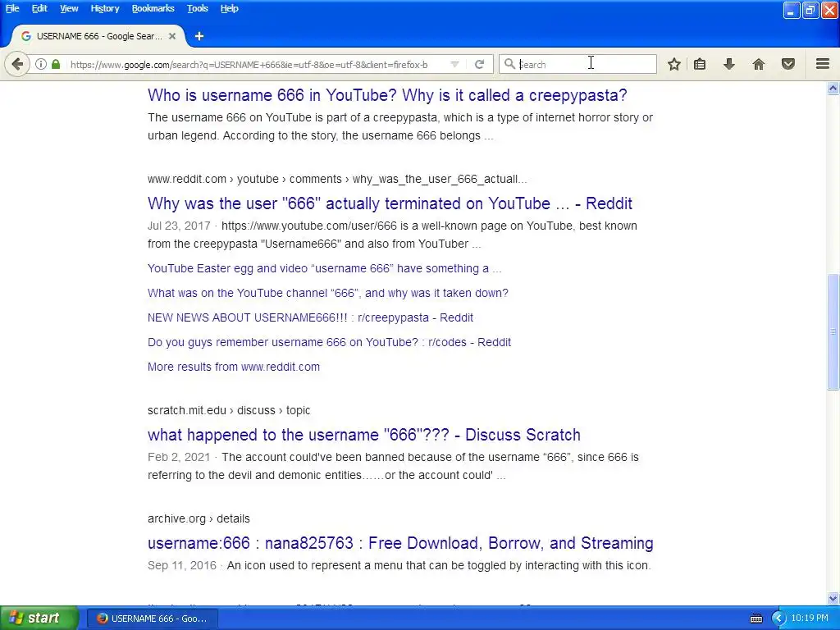Screen dimensions: 840x630
Task: Open the Help menu
Action: point(230,8)
